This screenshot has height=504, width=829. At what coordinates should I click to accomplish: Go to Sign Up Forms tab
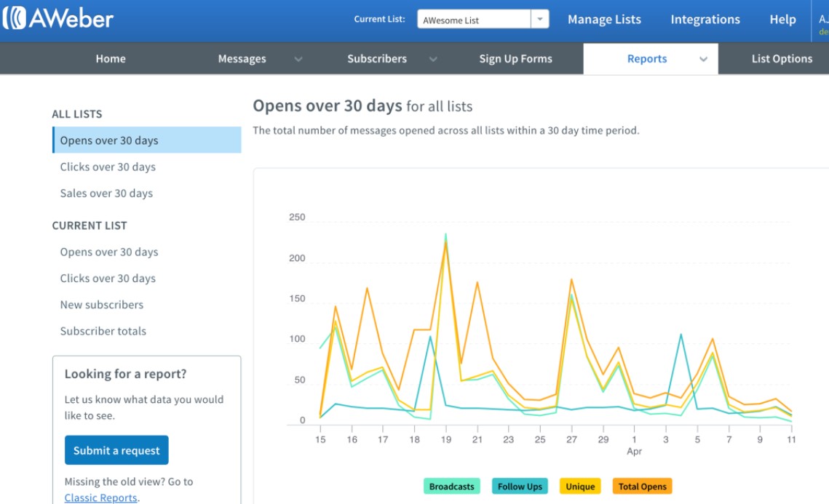515,59
